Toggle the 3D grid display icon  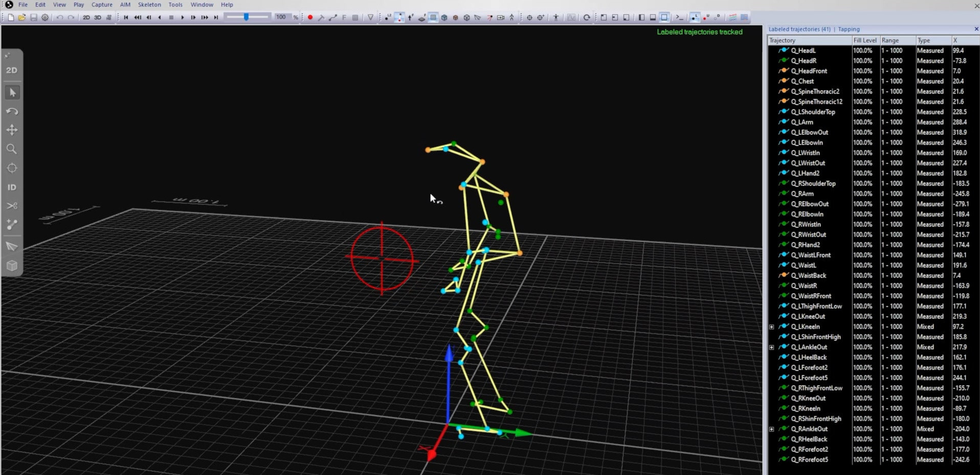pyautogui.click(x=433, y=17)
